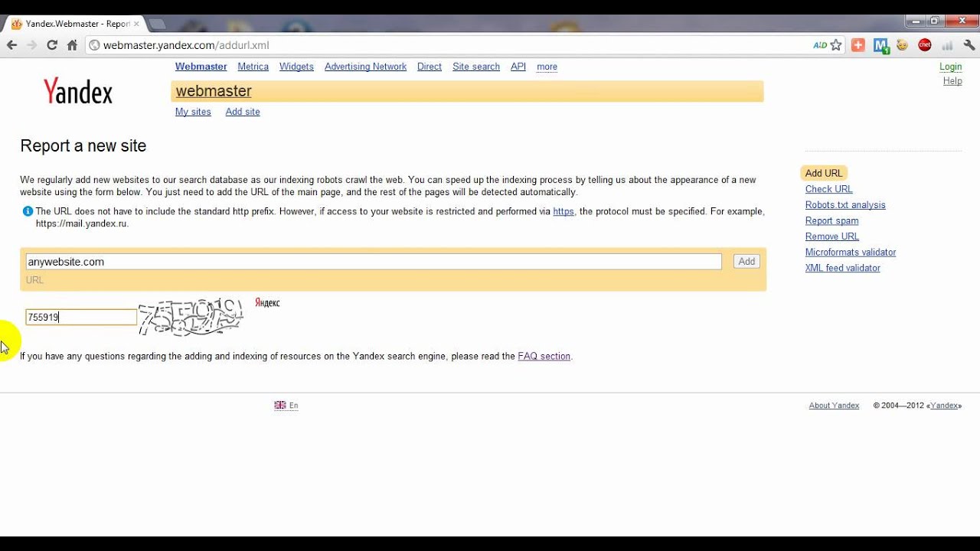The image size is (980, 551).
Task: Click the browser address bar
Action: (x=448, y=45)
